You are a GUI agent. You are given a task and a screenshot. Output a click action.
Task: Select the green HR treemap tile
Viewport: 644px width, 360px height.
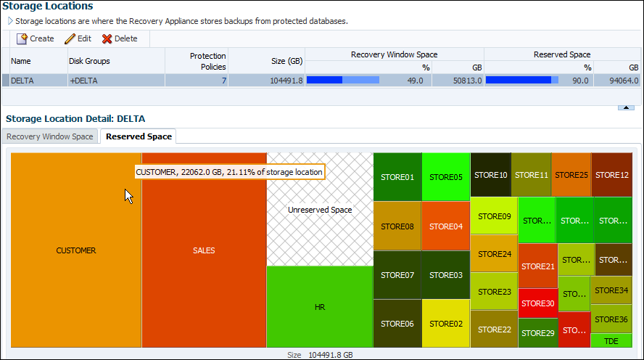(x=320, y=307)
